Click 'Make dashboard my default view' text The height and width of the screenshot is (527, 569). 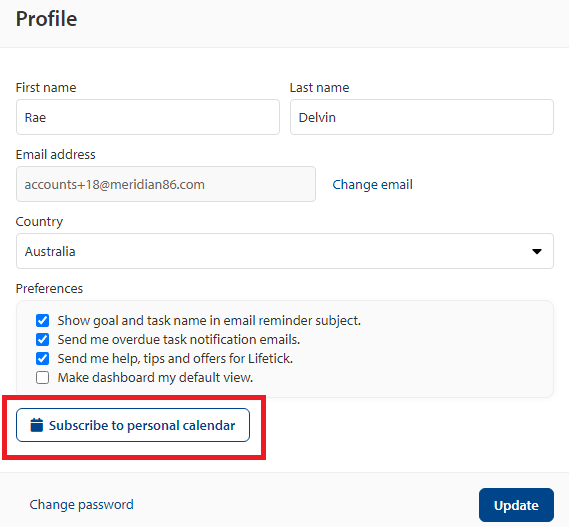click(155, 378)
